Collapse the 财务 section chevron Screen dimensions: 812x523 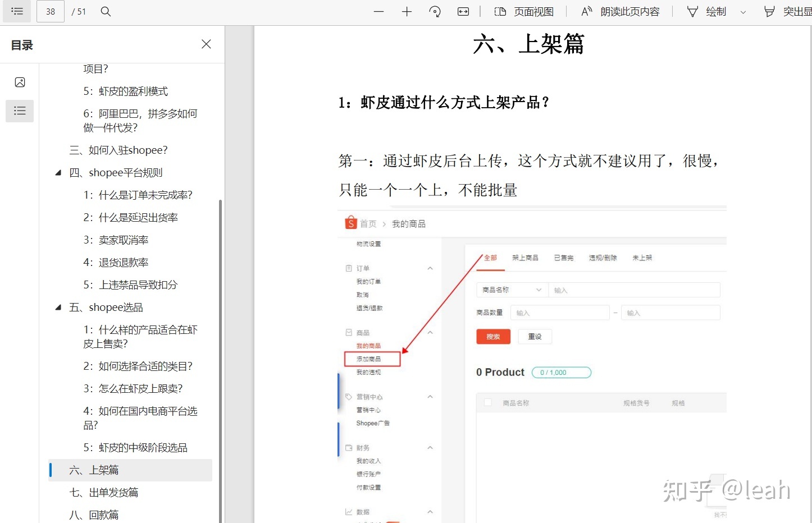click(x=430, y=448)
